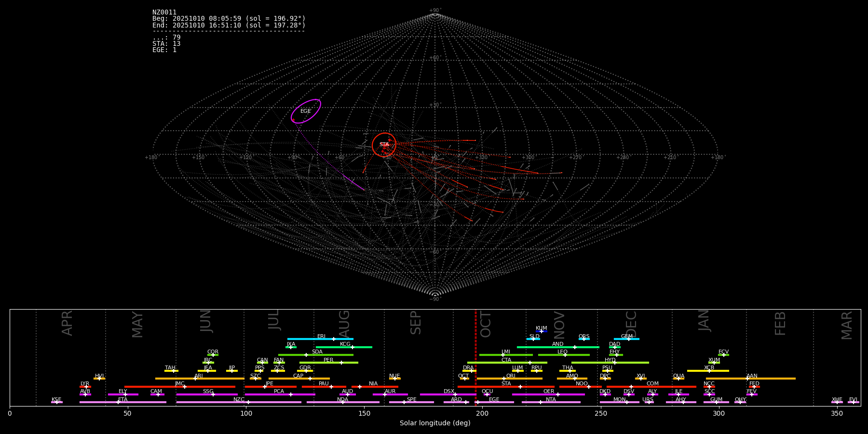
Task: Click the ECV shower label
Action: (x=723, y=352)
